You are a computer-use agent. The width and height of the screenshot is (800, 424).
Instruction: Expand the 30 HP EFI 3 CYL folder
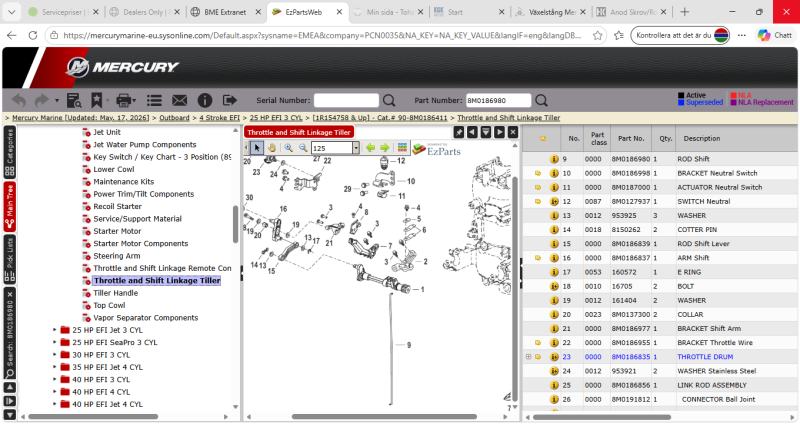55,355
